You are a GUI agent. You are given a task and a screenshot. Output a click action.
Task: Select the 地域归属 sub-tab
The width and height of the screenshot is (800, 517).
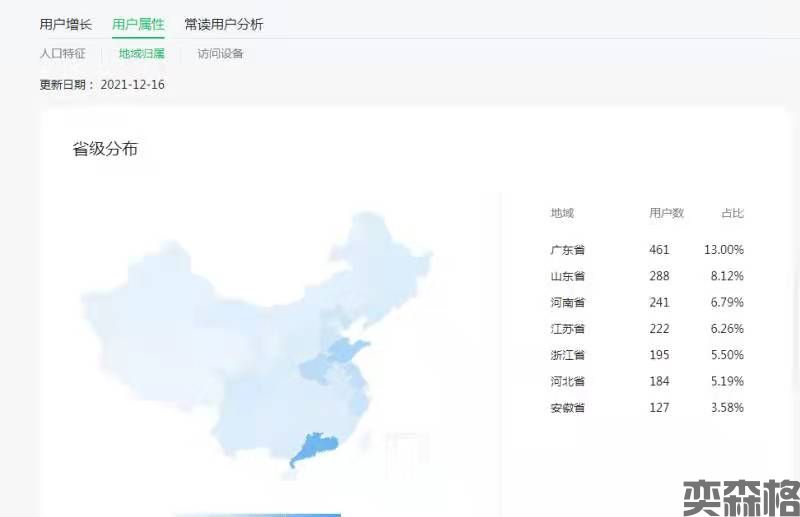[x=142, y=54]
